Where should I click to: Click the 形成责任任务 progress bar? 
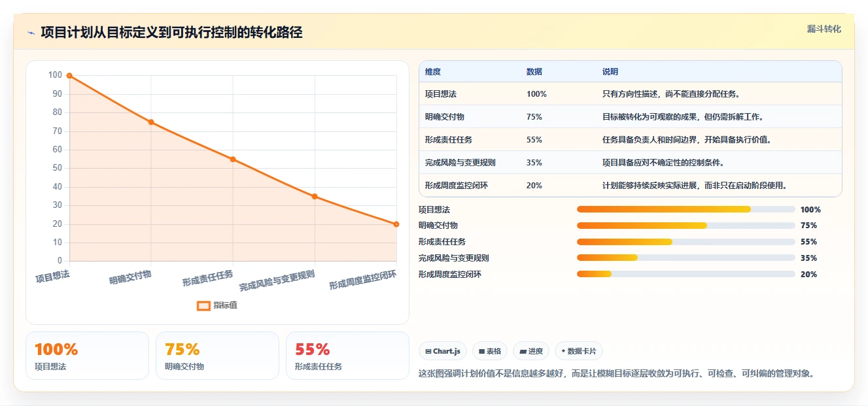click(x=686, y=242)
